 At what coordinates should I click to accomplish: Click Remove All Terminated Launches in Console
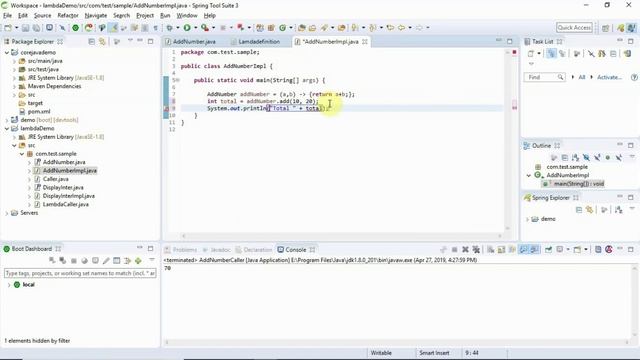476,249
